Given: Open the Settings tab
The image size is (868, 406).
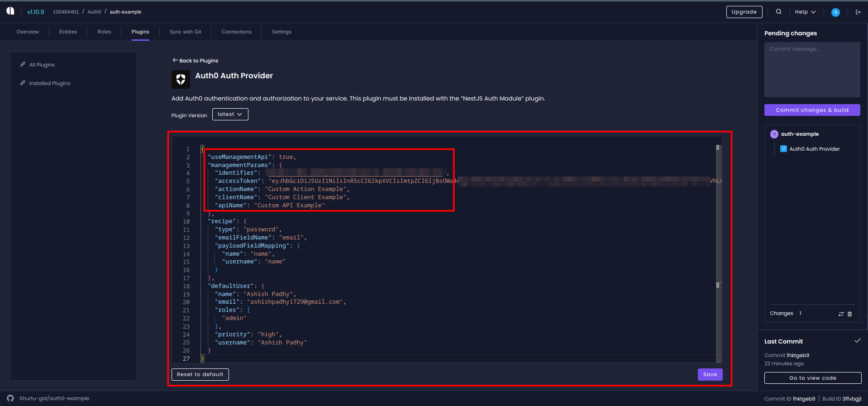Looking at the screenshot, I should [x=281, y=32].
